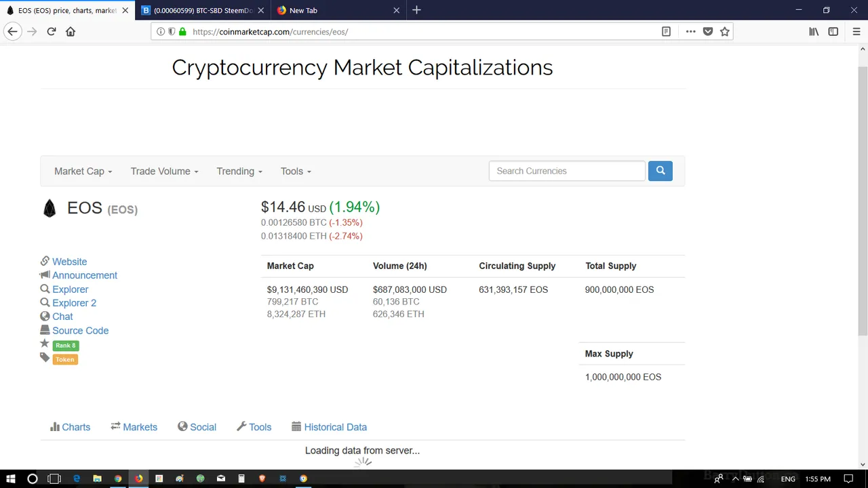Open the Firefox hamburger menu
The image size is (868, 488).
[856, 32]
